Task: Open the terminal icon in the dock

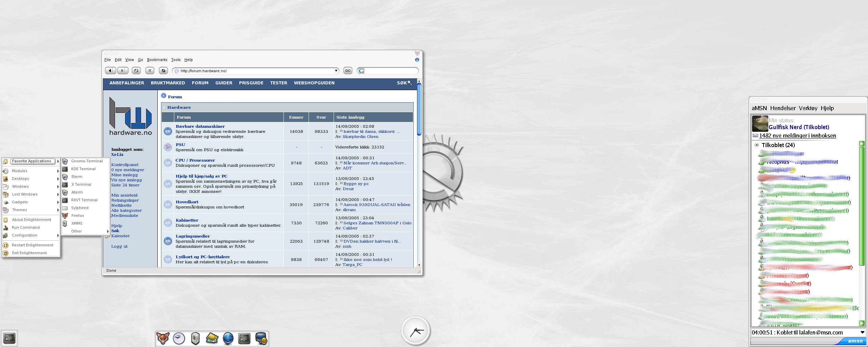Action: [244, 338]
